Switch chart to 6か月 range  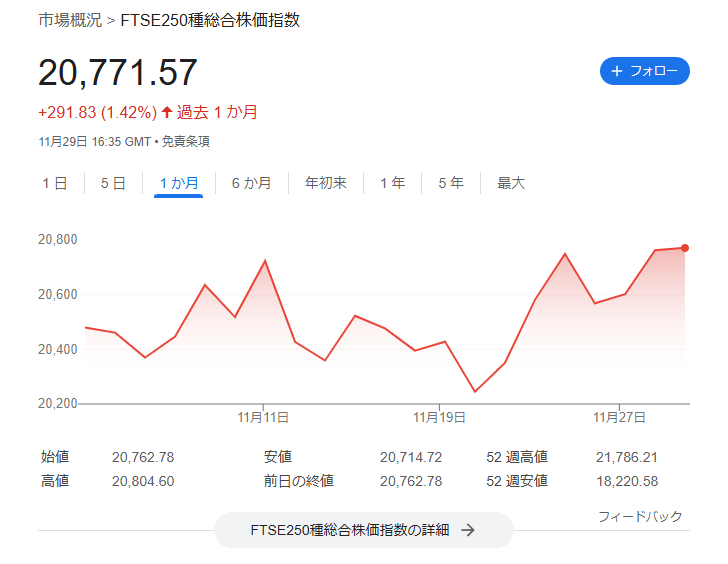click(x=251, y=183)
